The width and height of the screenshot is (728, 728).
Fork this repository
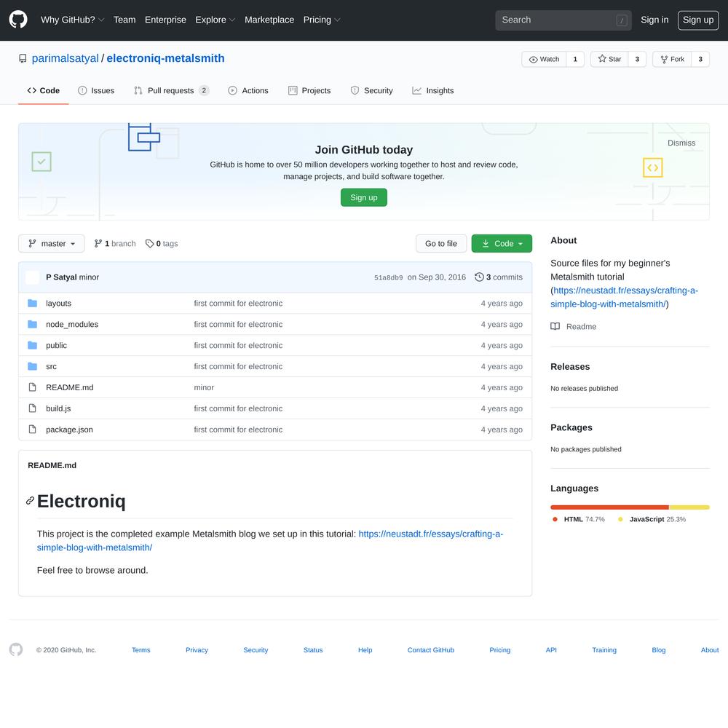[672, 59]
